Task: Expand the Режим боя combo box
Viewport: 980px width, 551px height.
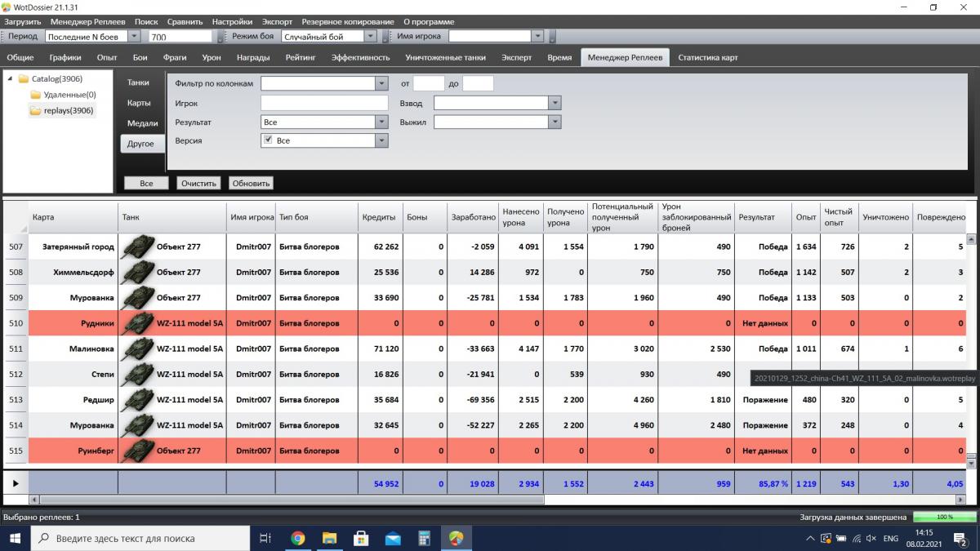Action: point(370,37)
